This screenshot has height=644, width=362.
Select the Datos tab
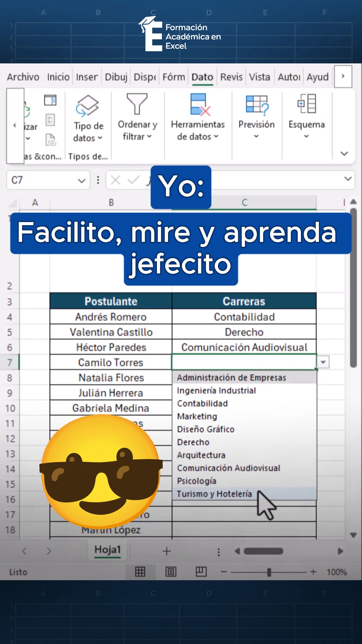click(202, 77)
